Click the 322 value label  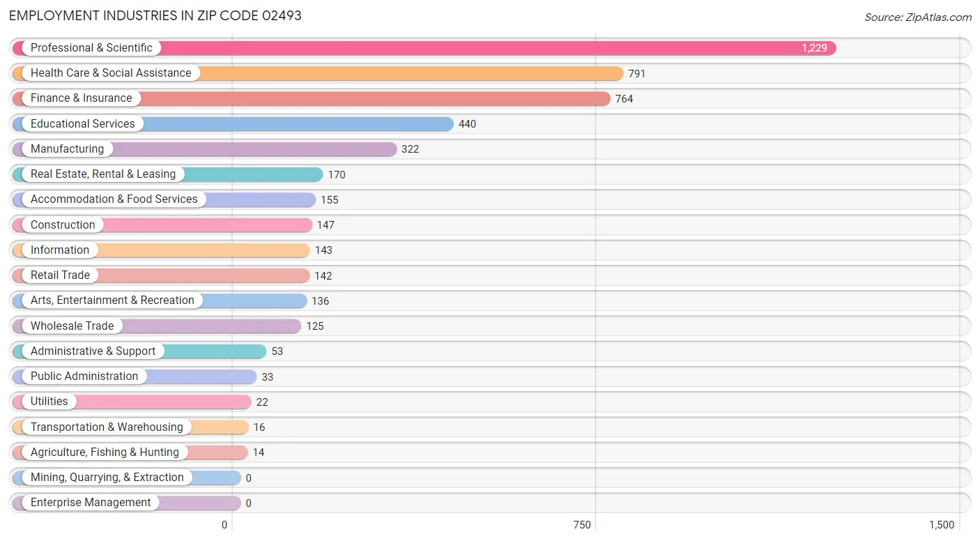[x=410, y=149]
